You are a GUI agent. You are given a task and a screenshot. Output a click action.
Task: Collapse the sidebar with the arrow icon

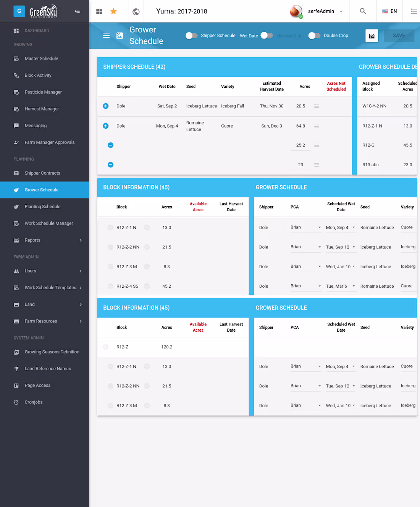coord(77,11)
